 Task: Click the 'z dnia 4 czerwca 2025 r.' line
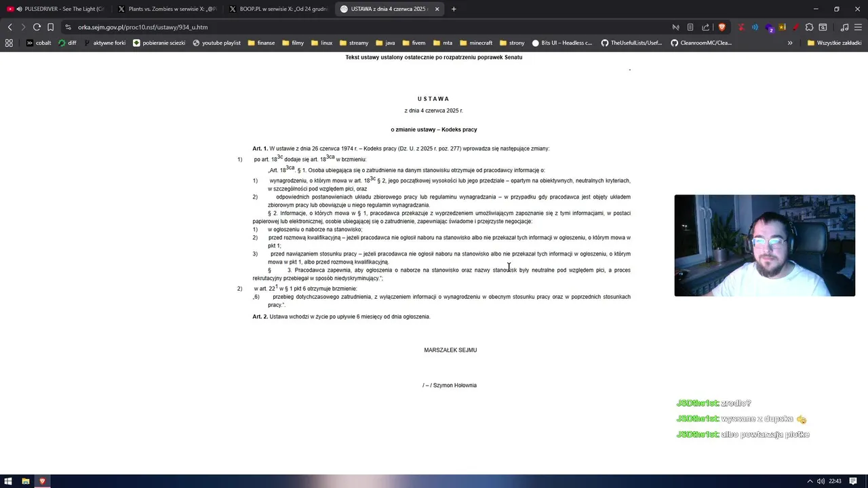click(433, 110)
